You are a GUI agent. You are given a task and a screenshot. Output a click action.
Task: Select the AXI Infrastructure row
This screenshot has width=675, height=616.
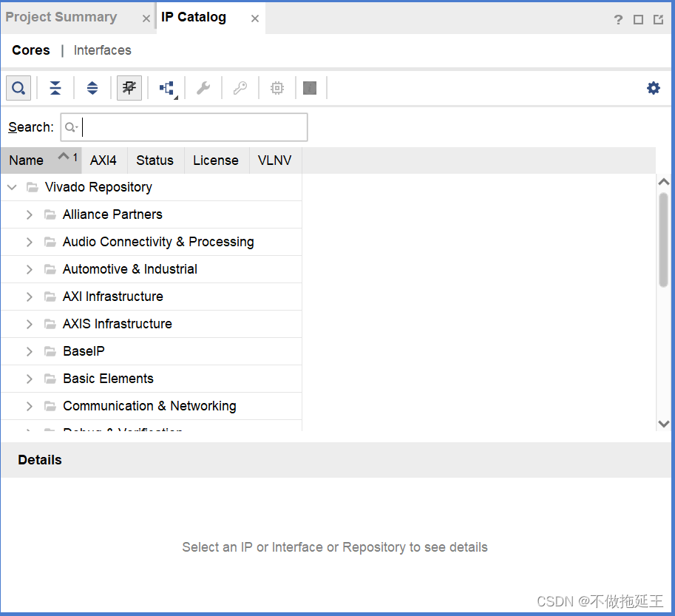151,297
